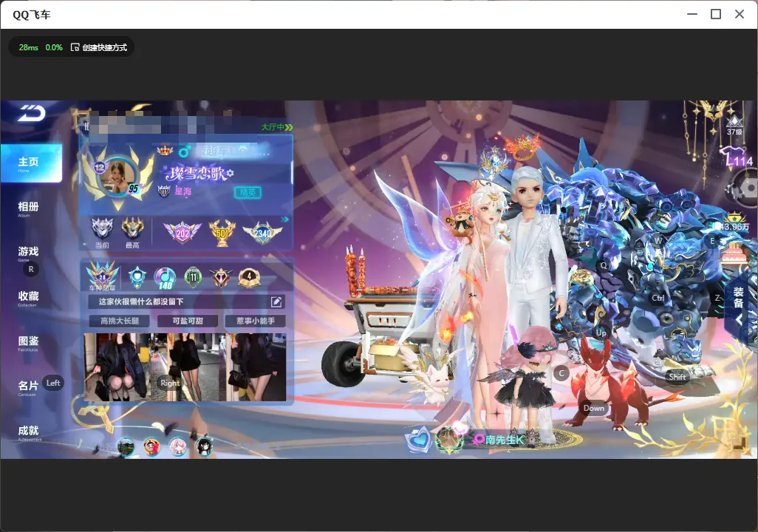Click the club shield emblem beside 星海
This screenshot has width=758, height=532.
point(164,191)
